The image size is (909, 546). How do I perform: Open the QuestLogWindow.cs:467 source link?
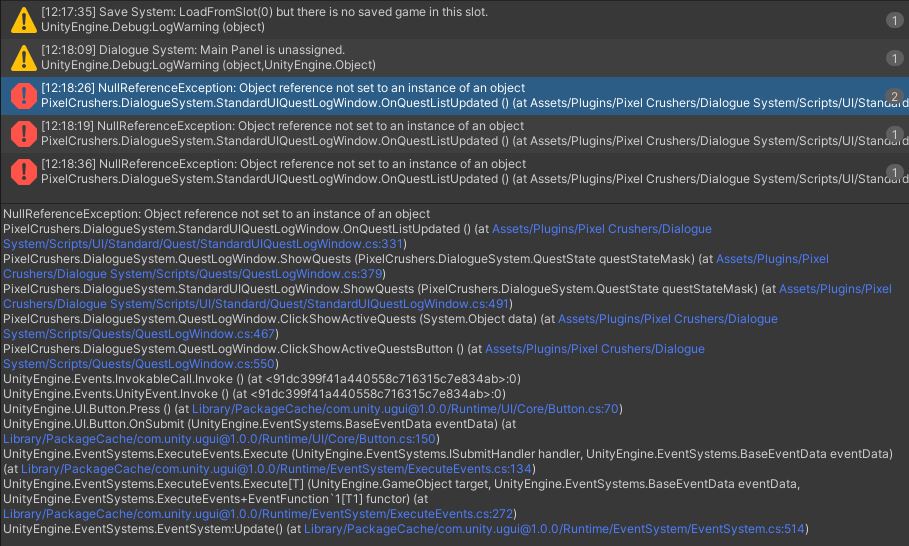tap(139, 334)
